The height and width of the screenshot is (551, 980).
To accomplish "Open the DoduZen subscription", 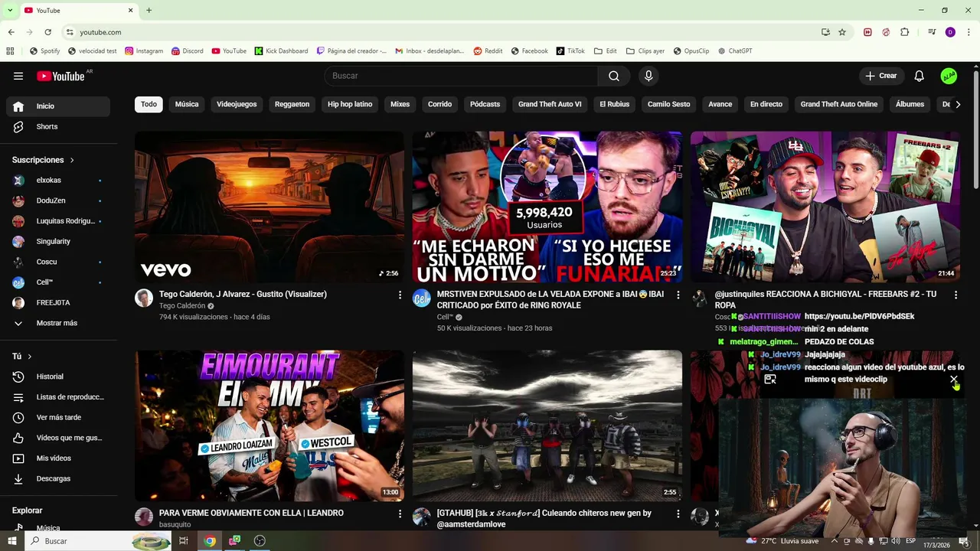I will pyautogui.click(x=58, y=201).
